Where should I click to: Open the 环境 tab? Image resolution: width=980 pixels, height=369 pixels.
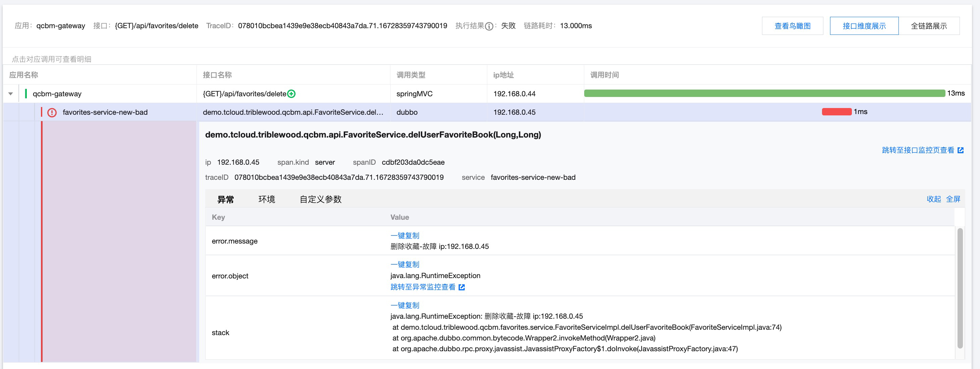click(267, 199)
